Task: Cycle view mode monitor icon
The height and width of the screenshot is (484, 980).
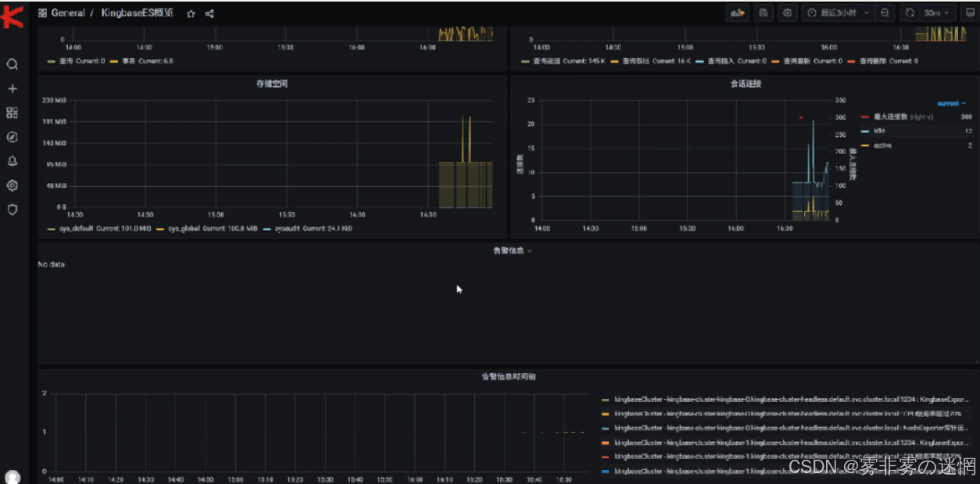Action: click(968, 13)
